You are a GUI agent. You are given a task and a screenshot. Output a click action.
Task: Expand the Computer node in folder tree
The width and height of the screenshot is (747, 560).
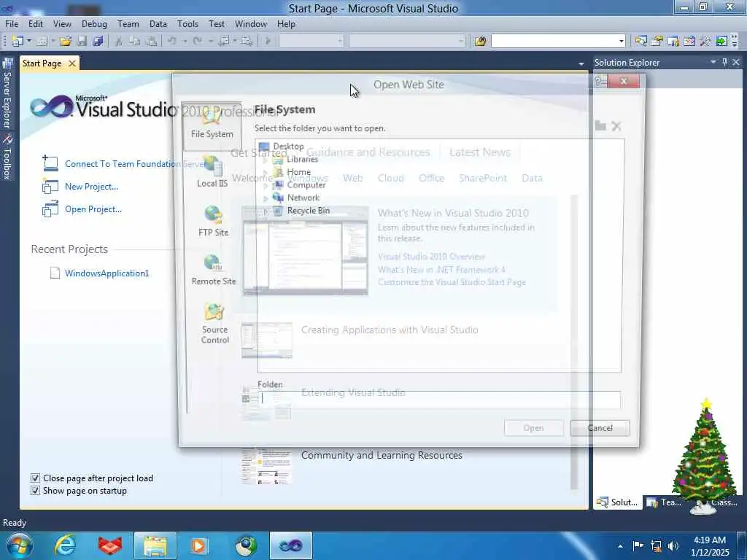(x=266, y=186)
